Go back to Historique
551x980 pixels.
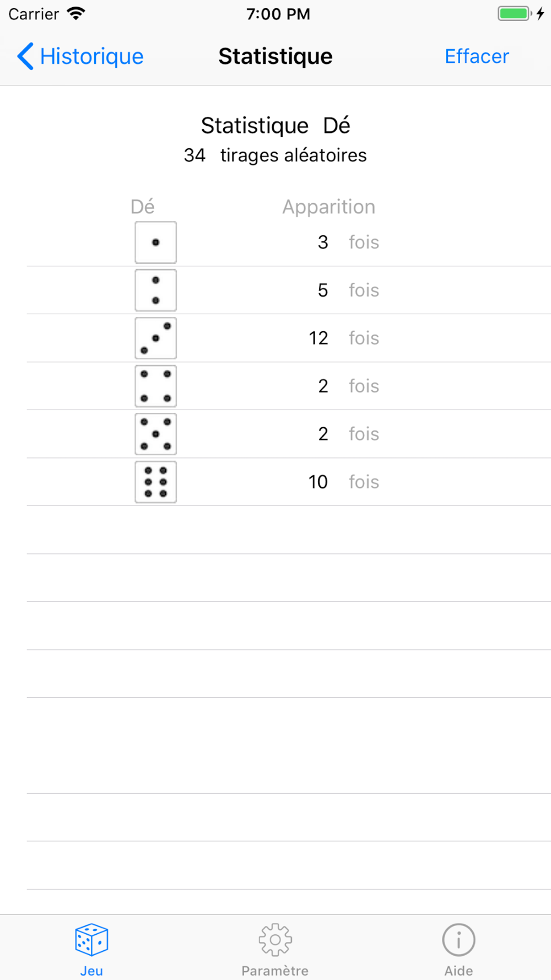pos(91,56)
